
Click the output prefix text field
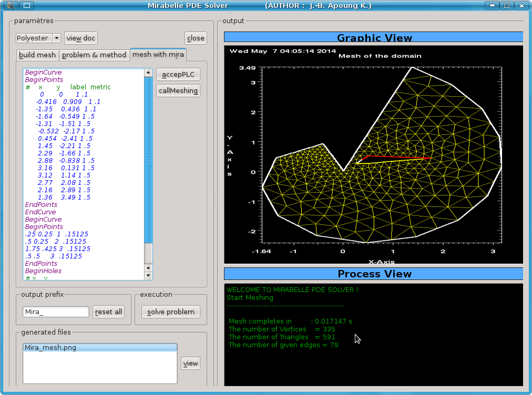(56, 312)
